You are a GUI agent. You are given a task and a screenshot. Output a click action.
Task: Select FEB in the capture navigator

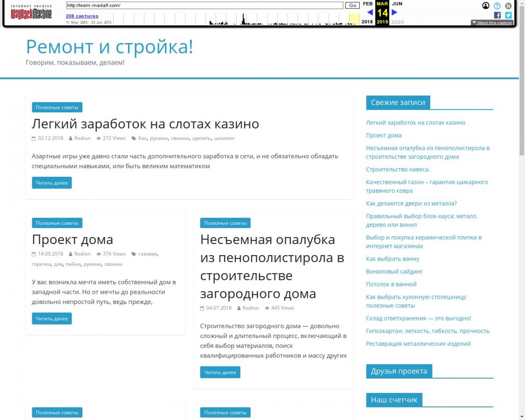[x=367, y=4]
